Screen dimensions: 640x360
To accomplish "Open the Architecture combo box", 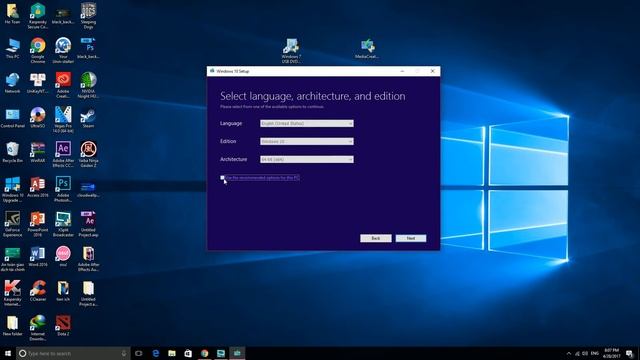I will [307, 159].
